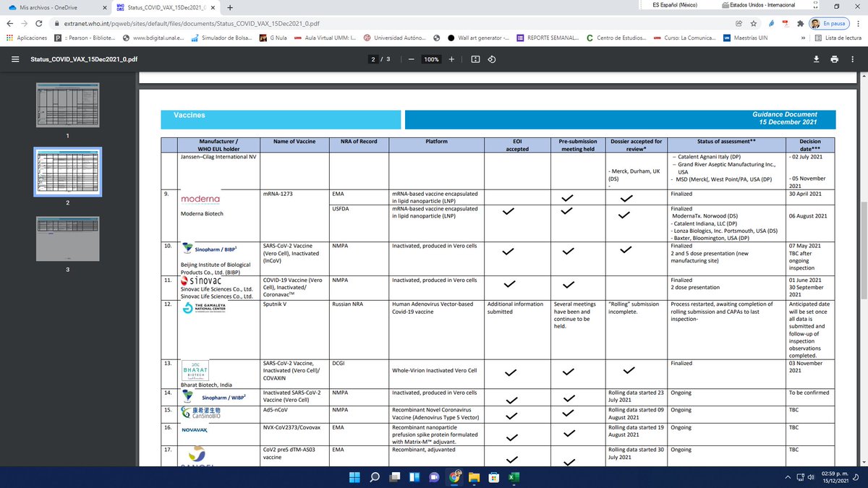The image size is (868, 488).
Task: Open the PDF viewer sidebar menu
Action: (15, 59)
